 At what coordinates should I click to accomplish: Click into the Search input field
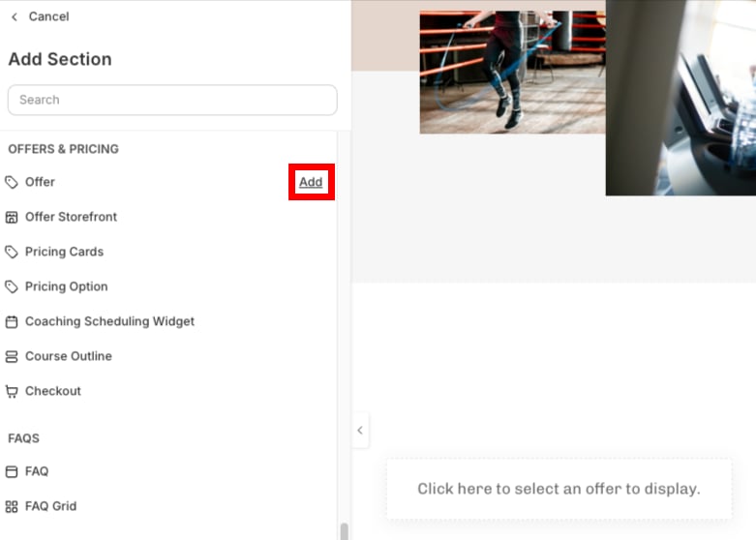(x=172, y=100)
